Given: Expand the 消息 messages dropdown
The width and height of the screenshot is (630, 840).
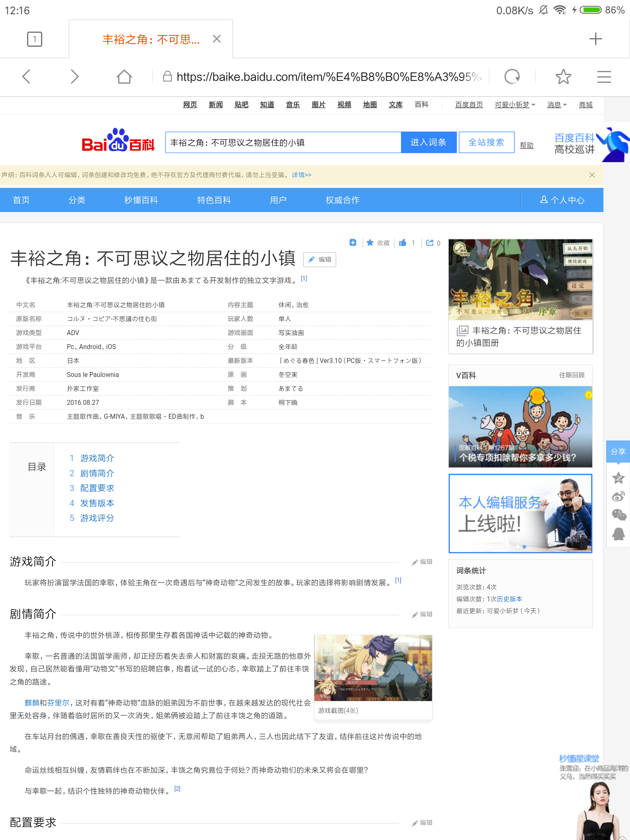Looking at the screenshot, I should [557, 105].
